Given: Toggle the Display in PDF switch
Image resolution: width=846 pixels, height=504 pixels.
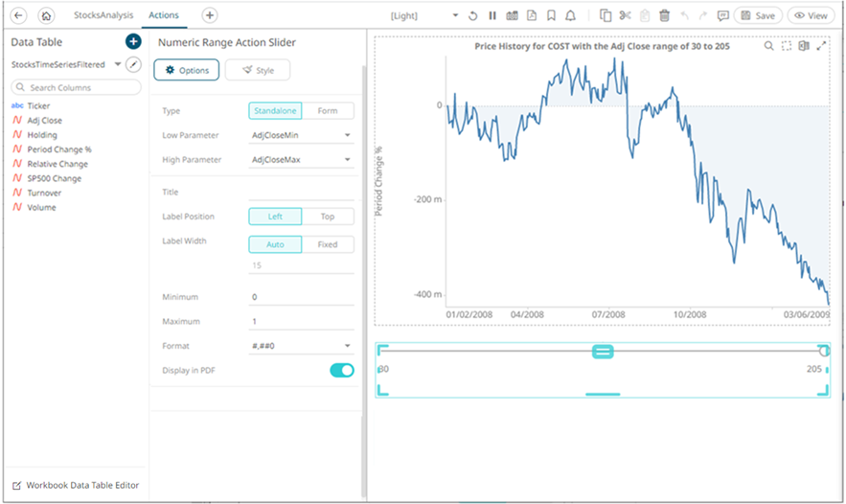Looking at the screenshot, I should click(341, 370).
